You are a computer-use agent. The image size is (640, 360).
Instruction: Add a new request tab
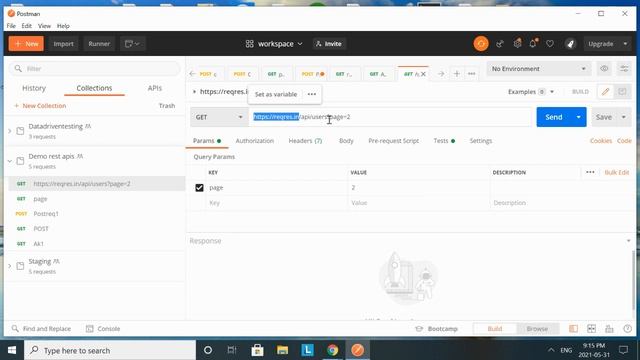(457, 74)
